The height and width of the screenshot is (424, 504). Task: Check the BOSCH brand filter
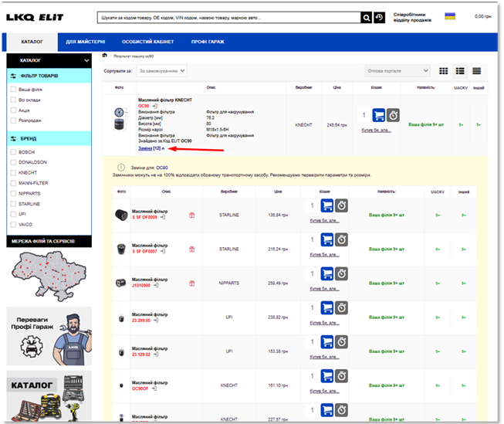[13, 152]
